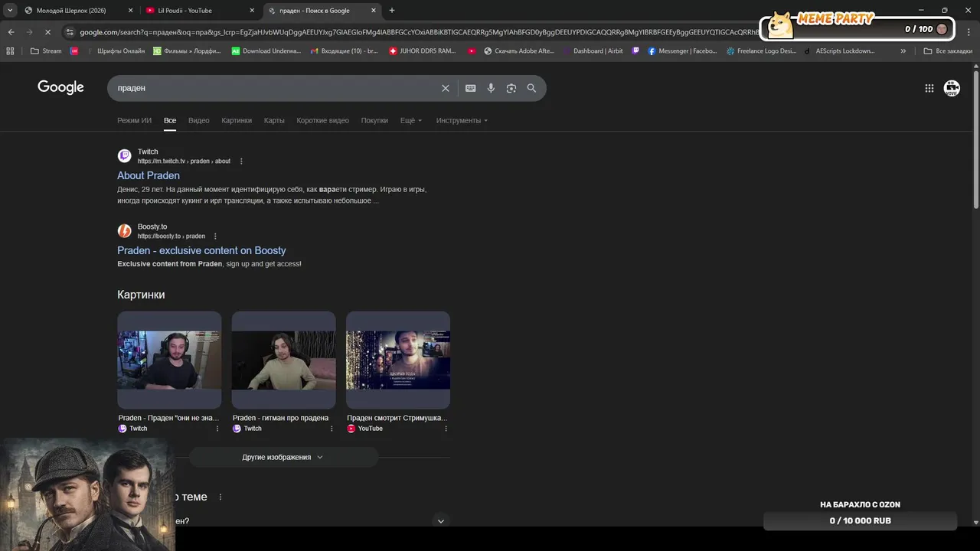Start voice search with microphone icon
This screenshot has height=551, width=980.
click(x=491, y=88)
